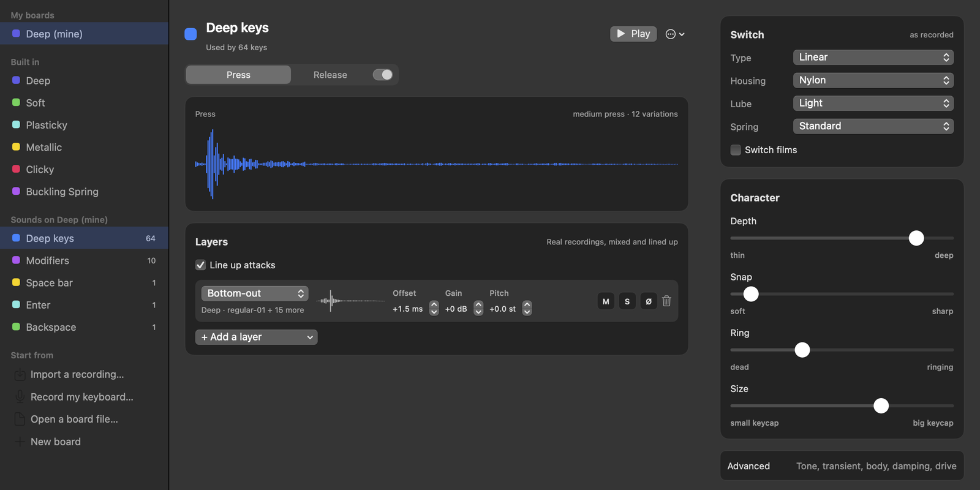Select Modifiers sound group
The width and height of the screenshot is (980, 490).
pos(85,261)
